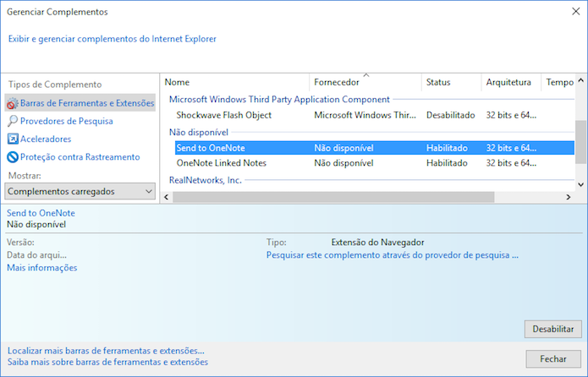
Task: Open Saiba mais sobre barras de ferramentas link
Action: coord(107,362)
